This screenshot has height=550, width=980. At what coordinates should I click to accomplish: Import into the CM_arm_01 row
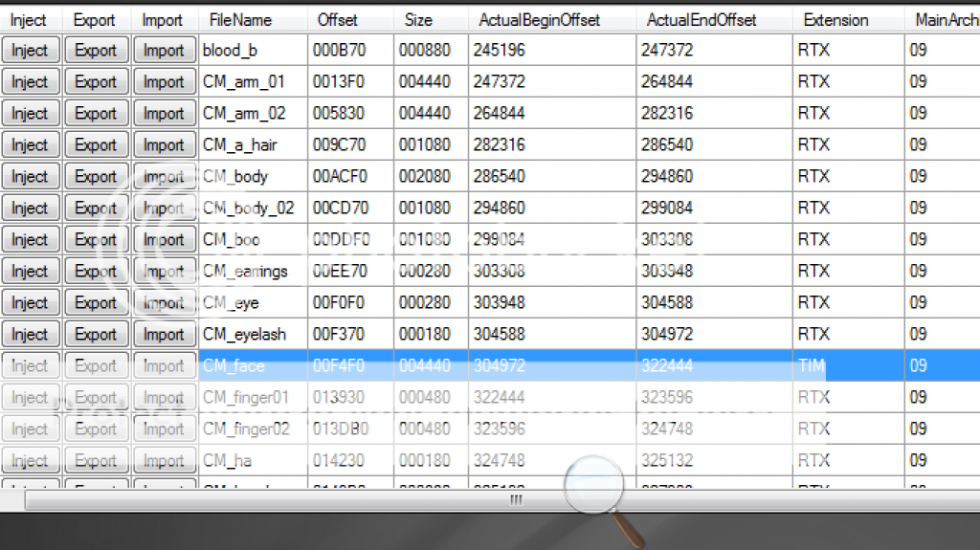coord(165,82)
